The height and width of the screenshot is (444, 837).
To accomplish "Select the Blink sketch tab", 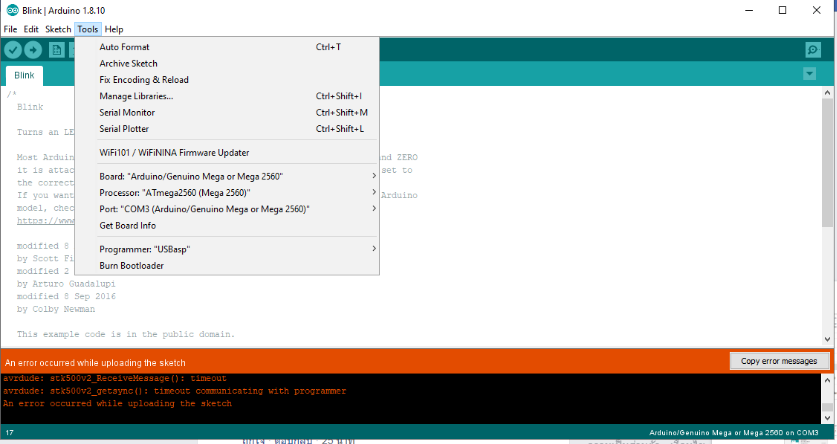I will pyautogui.click(x=25, y=75).
